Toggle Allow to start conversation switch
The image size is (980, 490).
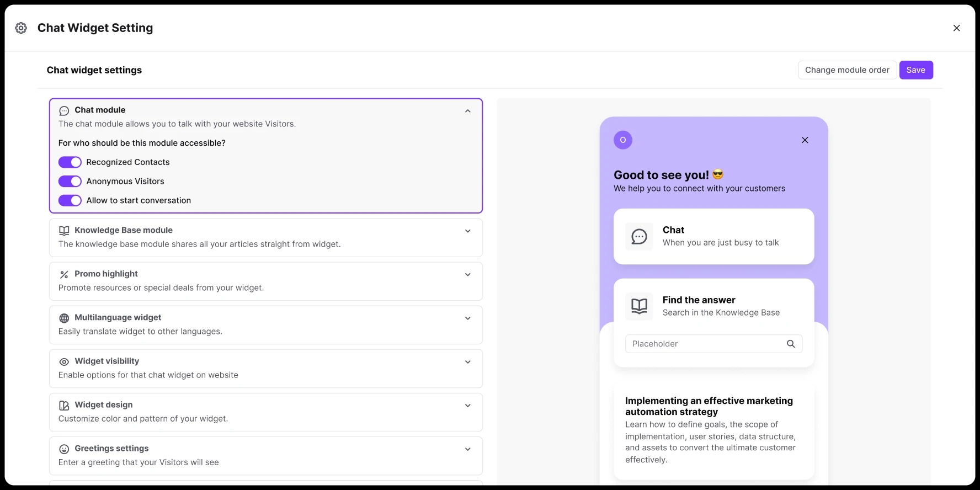(70, 200)
